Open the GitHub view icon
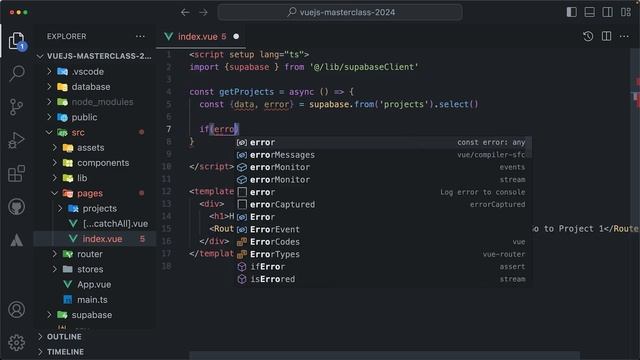This screenshot has width=640, height=360. click(x=17, y=207)
